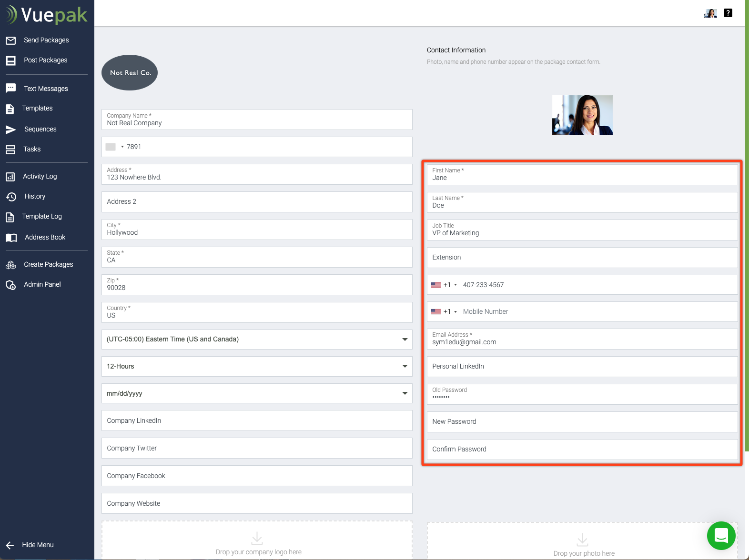This screenshot has width=749, height=560.
Task: Click the Send Packages envelope icon
Action: click(10, 40)
